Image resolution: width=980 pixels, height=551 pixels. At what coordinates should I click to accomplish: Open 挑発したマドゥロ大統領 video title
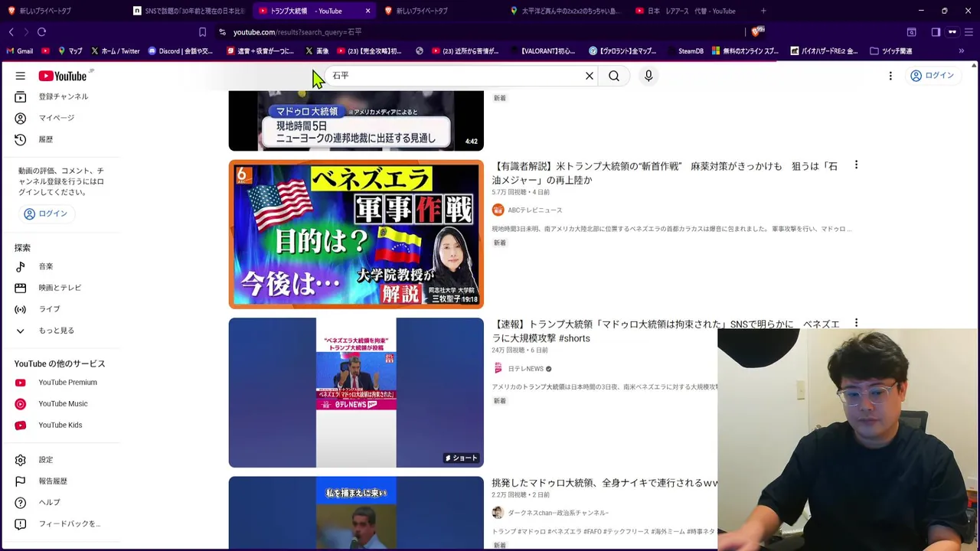coord(605,483)
